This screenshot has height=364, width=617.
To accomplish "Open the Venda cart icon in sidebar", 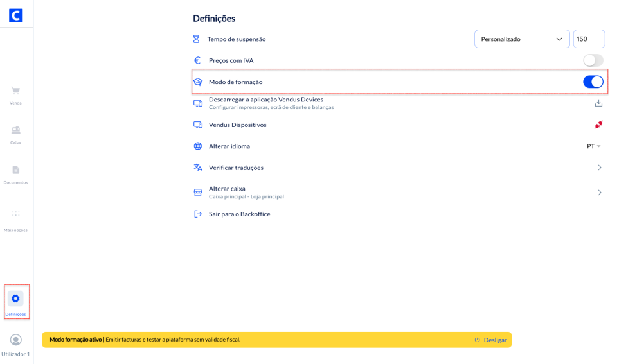I will 15,91.
